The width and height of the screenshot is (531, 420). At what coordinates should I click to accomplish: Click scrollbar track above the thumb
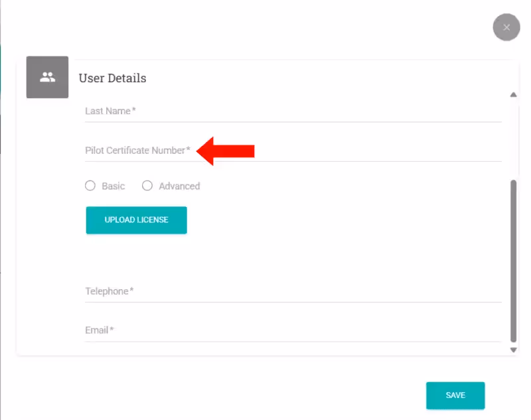[513, 139]
